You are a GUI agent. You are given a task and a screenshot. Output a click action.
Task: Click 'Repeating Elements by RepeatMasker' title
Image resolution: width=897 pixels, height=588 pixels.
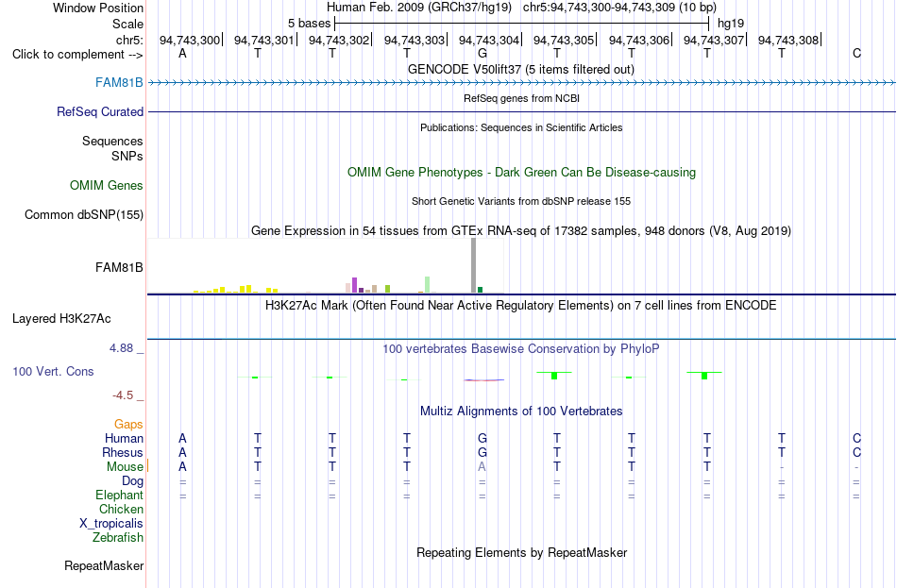pyautogui.click(x=521, y=552)
